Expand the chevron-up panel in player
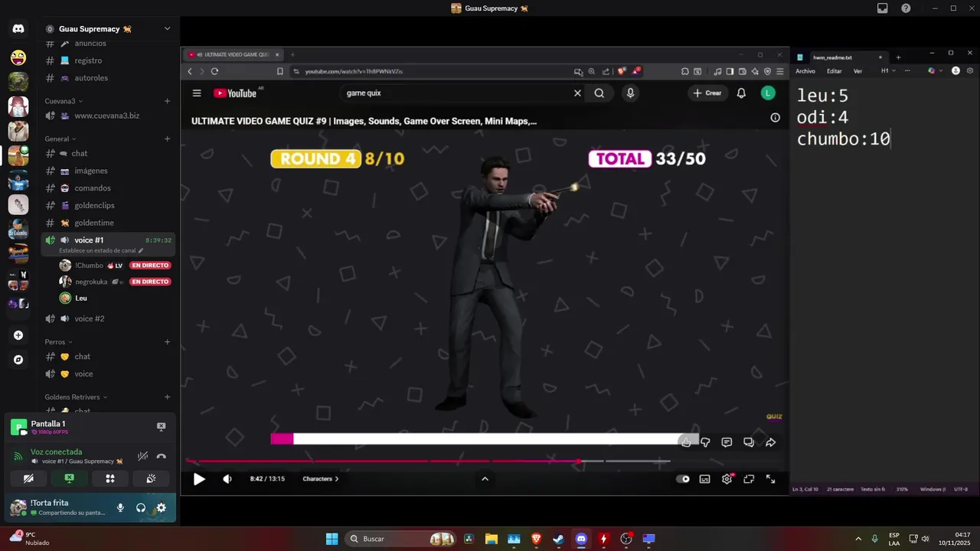Image resolution: width=980 pixels, height=551 pixels. click(485, 479)
